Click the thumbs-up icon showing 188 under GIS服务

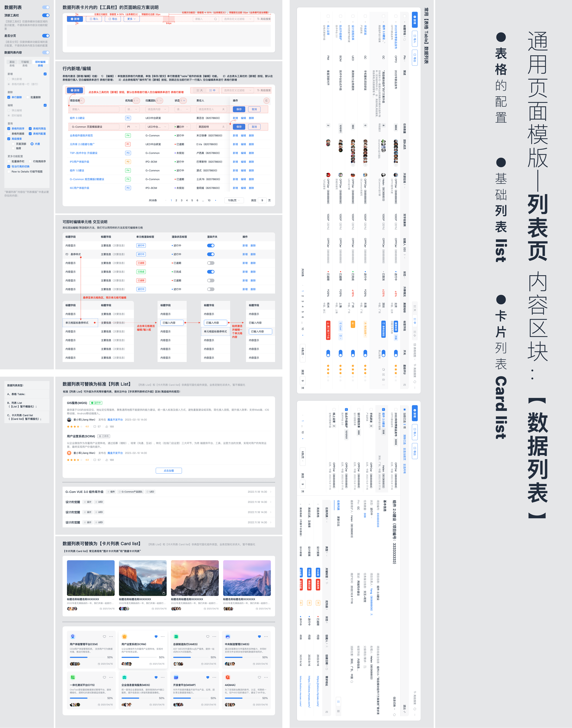pyautogui.click(x=107, y=426)
